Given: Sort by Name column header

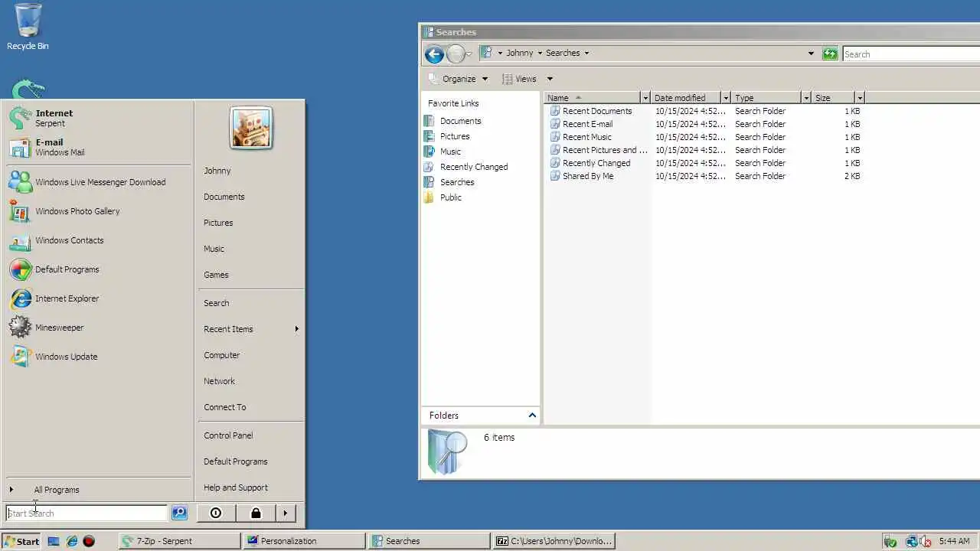Looking at the screenshot, I should tap(592, 98).
